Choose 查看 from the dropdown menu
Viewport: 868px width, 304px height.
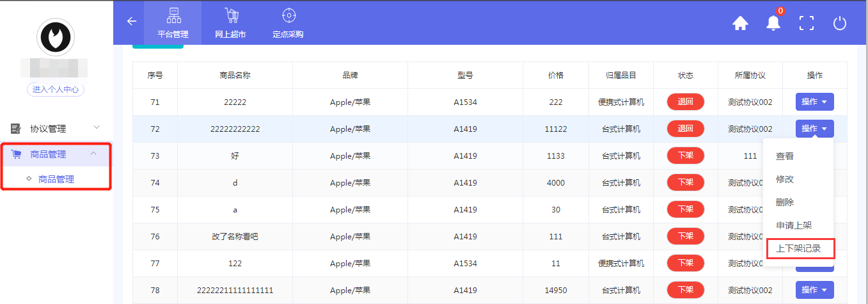(x=785, y=156)
